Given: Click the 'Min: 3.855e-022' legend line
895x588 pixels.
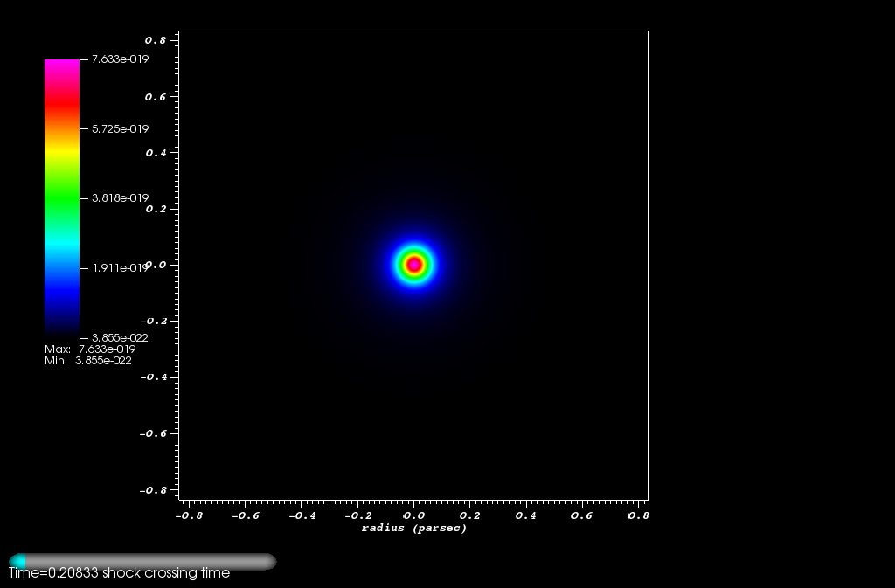Looking at the screenshot, I should [88, 361].
